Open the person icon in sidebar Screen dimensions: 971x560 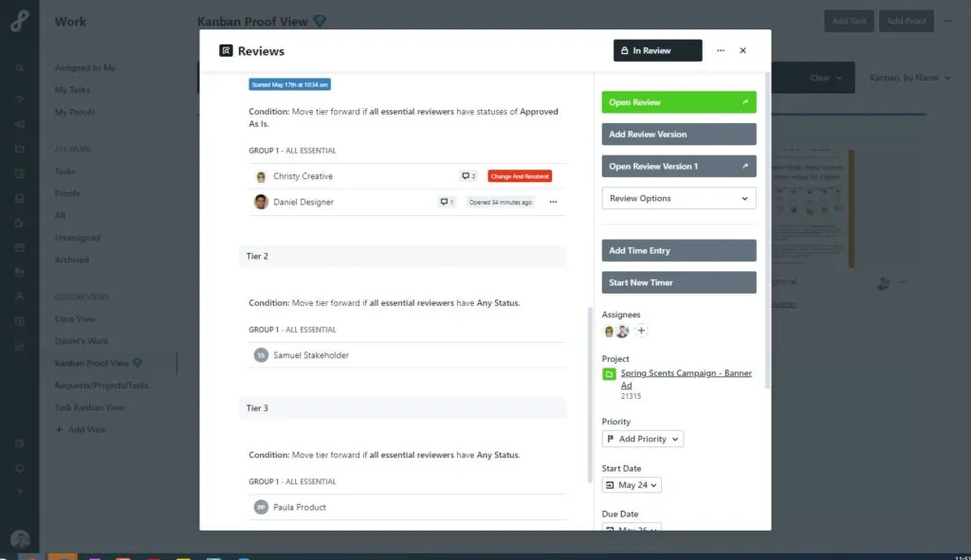pos(20,297)
